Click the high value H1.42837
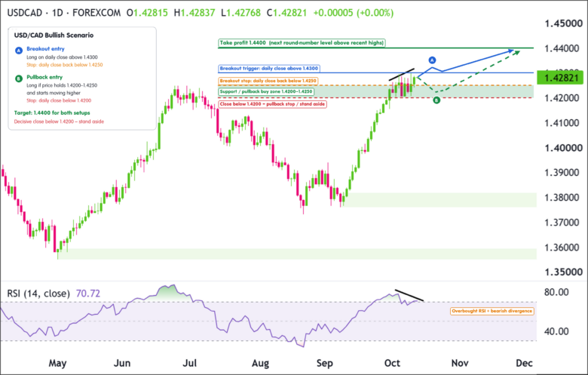The height and width of the screenshot is (375, 588). (x=194, y=13)
